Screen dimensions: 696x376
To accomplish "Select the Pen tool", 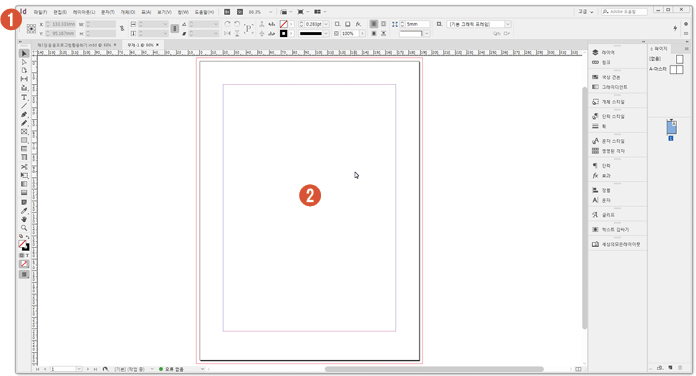I will click(24, 115).
